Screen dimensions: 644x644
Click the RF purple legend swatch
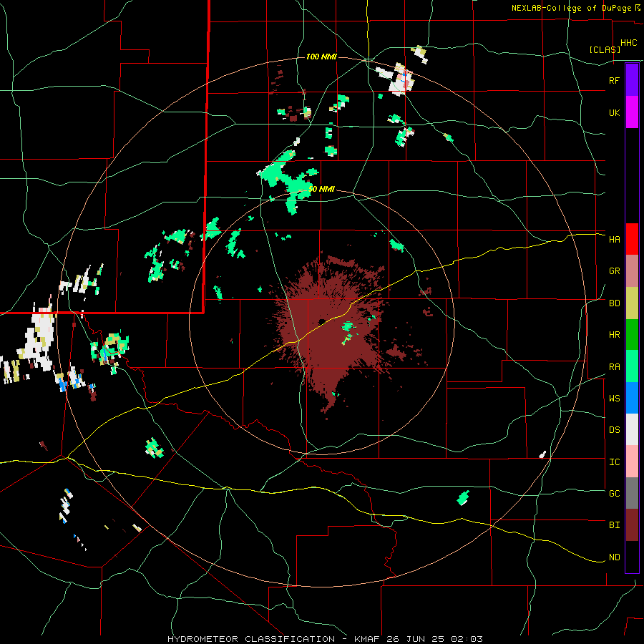[x=632, y=80]
